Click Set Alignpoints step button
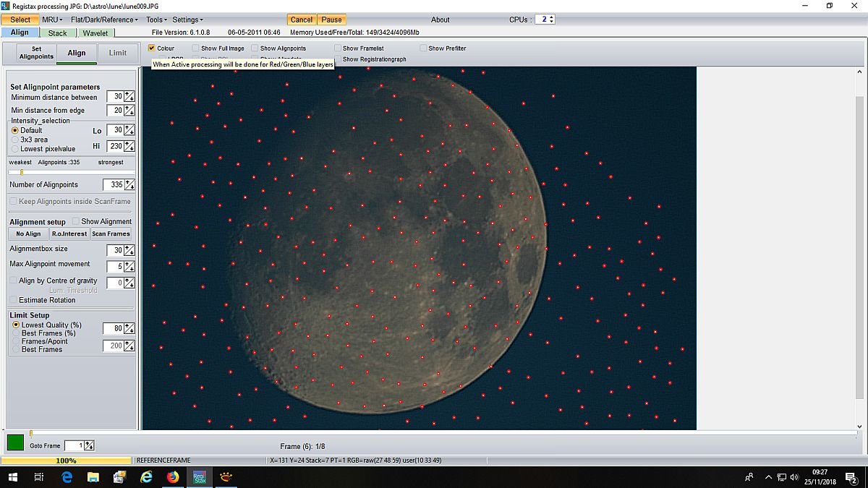 [36, 53]
